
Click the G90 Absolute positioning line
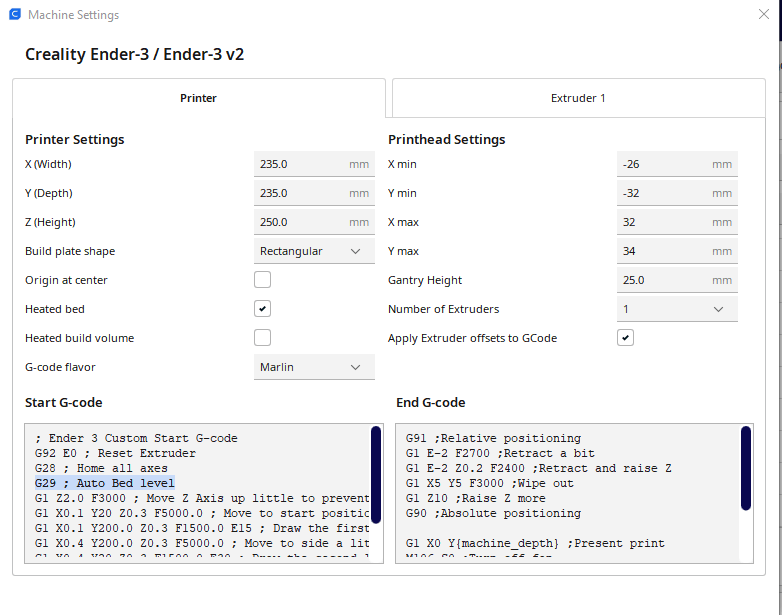[x=493, y=513]
